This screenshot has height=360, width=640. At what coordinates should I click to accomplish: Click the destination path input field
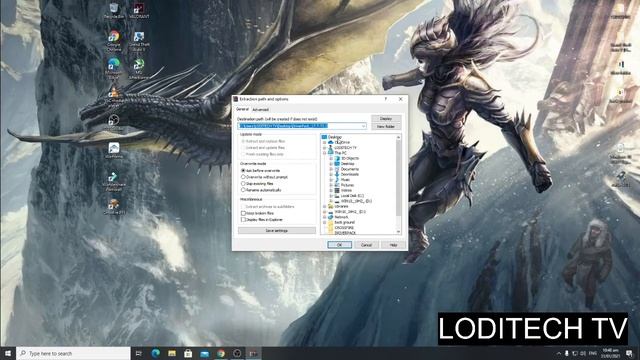point(302,126)
